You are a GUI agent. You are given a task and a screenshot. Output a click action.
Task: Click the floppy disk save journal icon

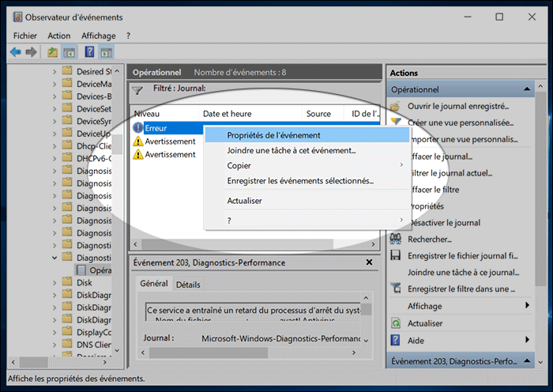tap(397, 255)
